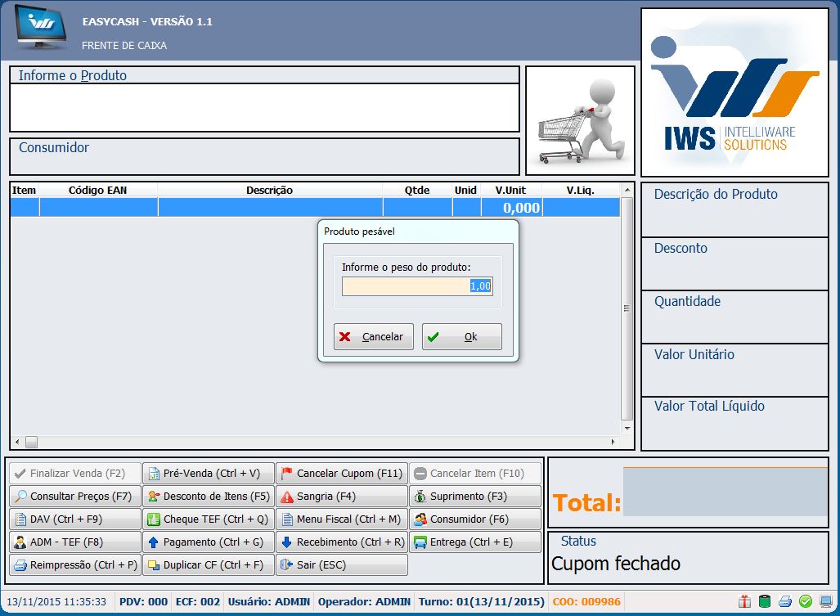This screenshot has height=616, width=840.
Task: Click Cancelar Cupom (F11)
Action: click(341, 474)
